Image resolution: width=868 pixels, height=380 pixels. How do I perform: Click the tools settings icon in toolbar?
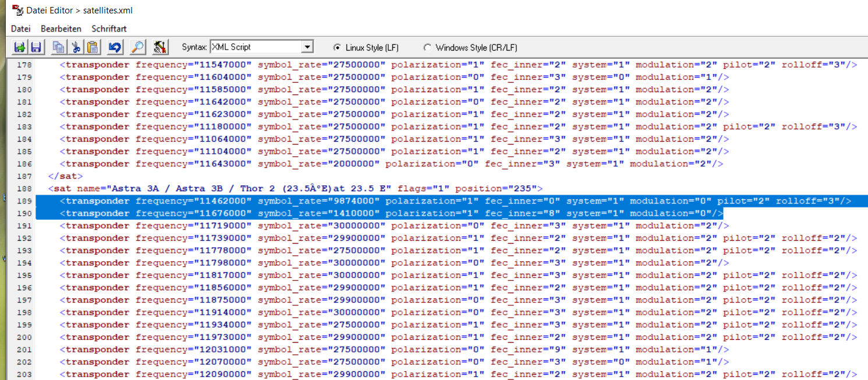160,47
